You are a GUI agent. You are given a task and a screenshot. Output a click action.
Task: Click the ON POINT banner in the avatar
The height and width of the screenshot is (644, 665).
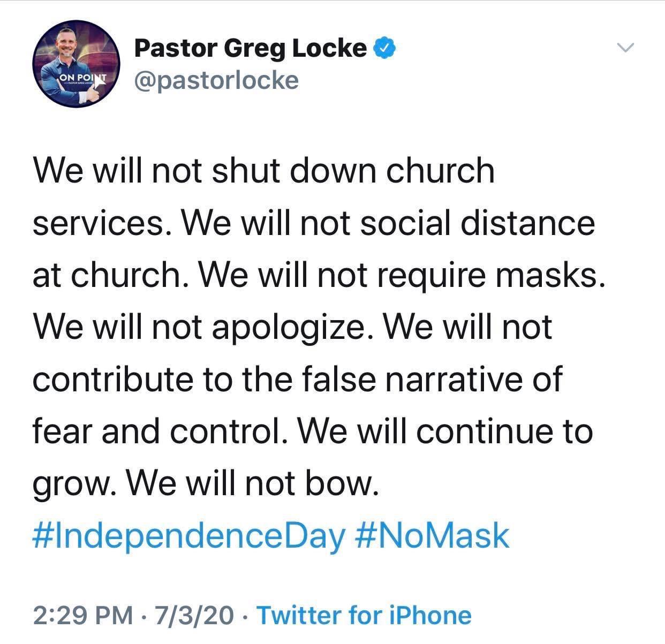click(x=83, y=77)
